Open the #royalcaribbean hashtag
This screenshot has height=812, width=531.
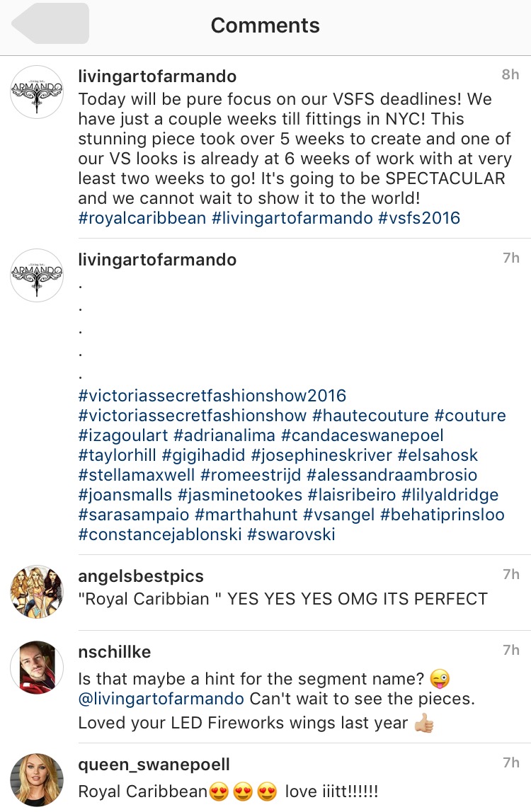[x=142, y=217]
